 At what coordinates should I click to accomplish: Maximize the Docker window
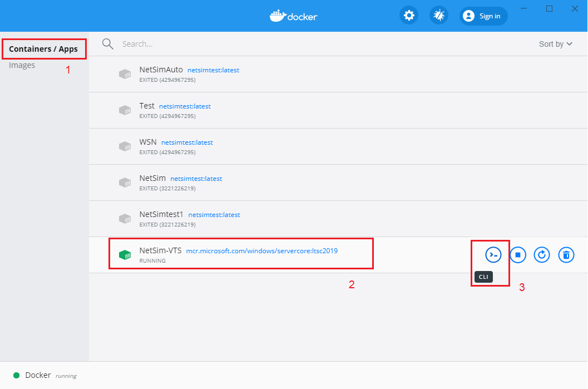pos(550,8)
